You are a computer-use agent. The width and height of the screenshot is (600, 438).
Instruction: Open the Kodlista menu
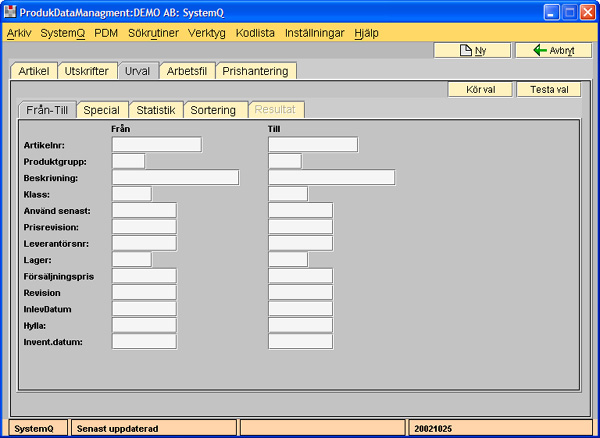click(255, 33)
